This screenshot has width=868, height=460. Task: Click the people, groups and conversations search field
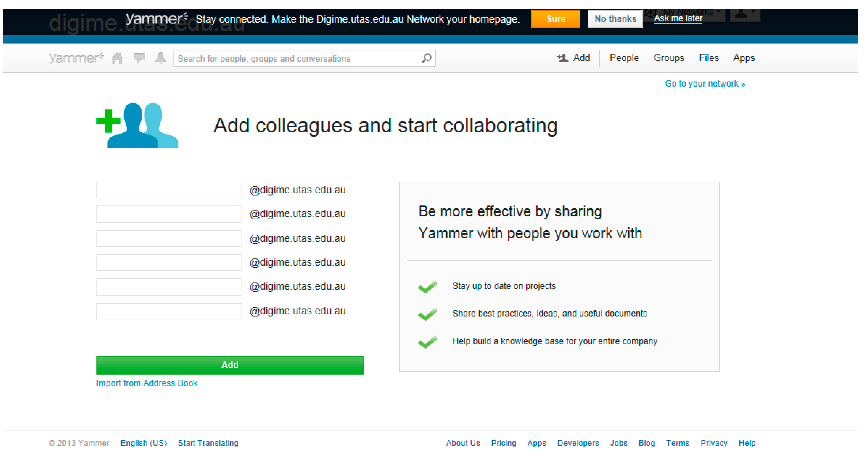tap(296, 59)
